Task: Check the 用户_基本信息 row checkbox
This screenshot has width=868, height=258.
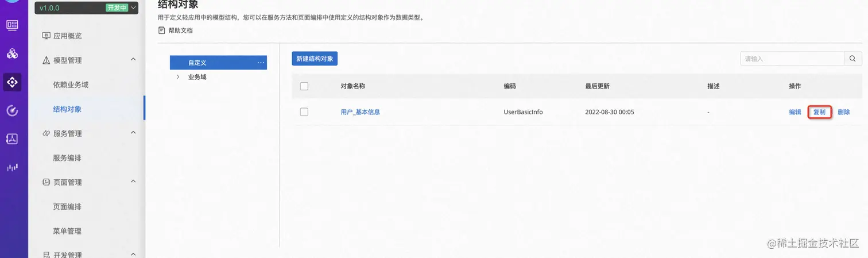Action: pyautogui.click(x=304, y=112)
